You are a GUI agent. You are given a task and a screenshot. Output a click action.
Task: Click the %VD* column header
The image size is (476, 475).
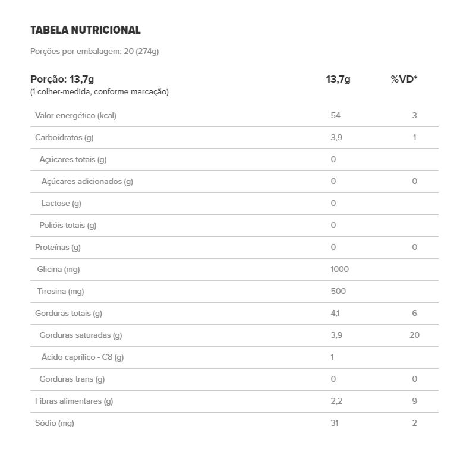[x=404, y=79]
